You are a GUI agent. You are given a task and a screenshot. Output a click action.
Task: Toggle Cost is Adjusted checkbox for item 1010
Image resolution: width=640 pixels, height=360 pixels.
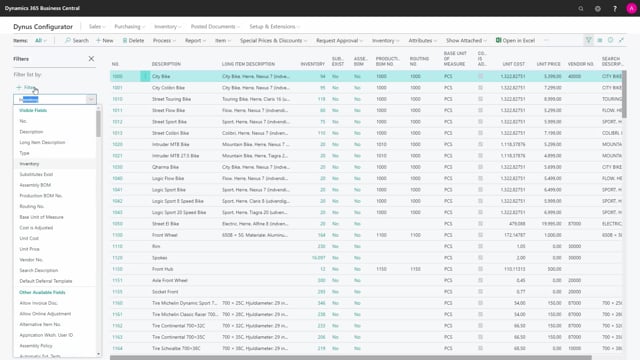pyautogui.click(x=480, y=99)
